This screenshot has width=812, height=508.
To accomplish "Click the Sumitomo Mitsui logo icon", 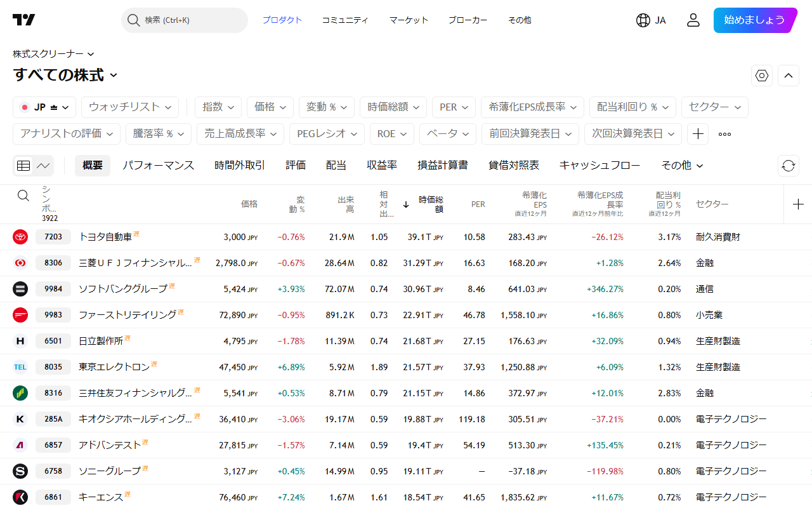I will tap(20, 393).
